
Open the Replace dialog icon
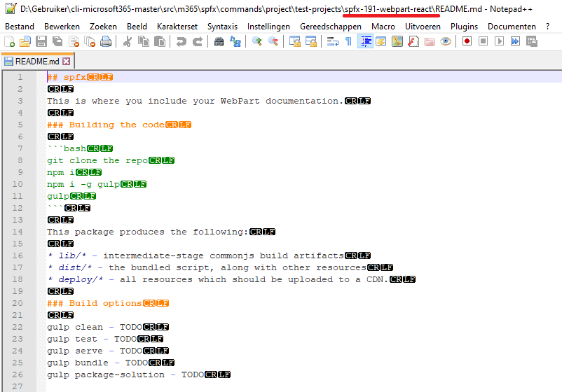click(235, 41)
